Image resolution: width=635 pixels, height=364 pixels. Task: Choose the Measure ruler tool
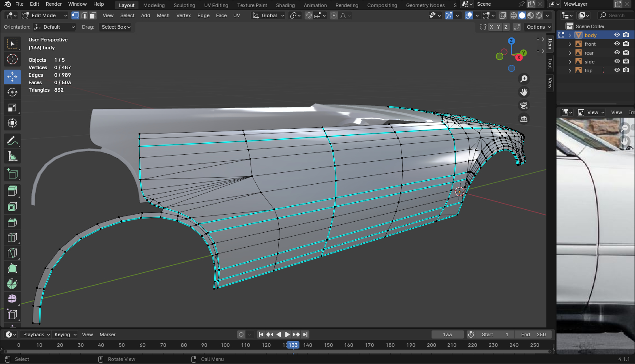[12, 156]
